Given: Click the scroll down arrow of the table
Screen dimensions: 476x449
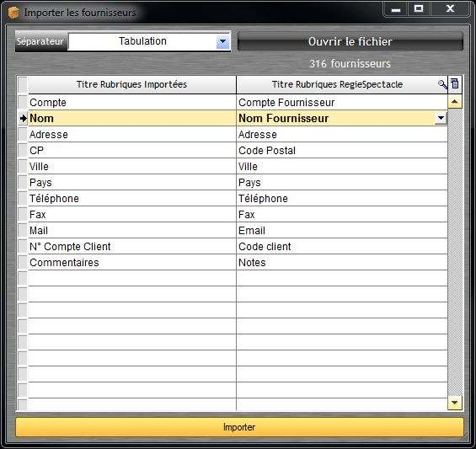Looking at the screenshot, I should [454, 403].
